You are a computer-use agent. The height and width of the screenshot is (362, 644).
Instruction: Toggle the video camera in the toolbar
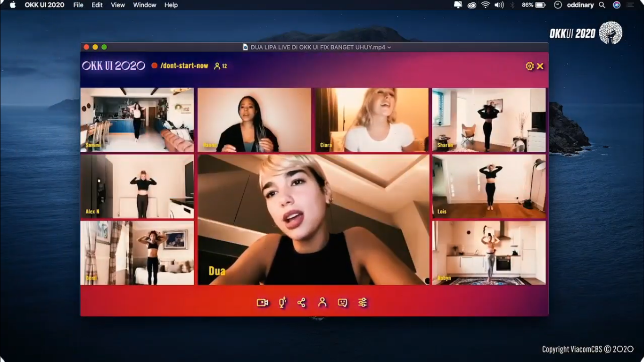coord(263,303)
